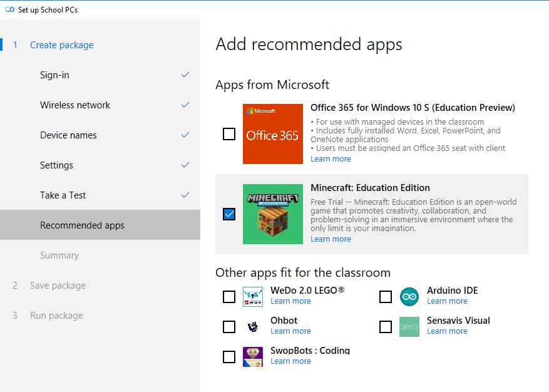Click the Add recommended apps heading
This screenshot has height=392, width=549.
click(x=309, y=45)
